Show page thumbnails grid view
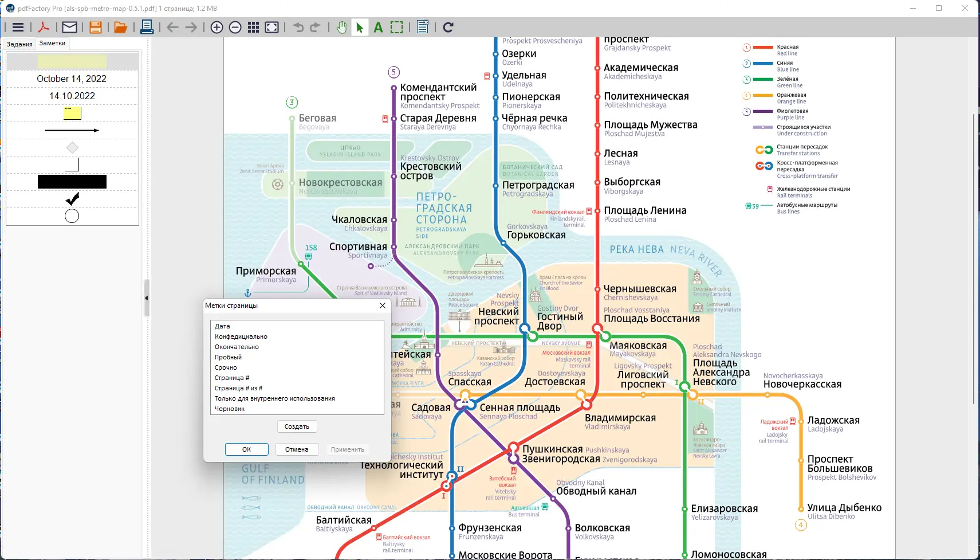This screenshot has height=560, width=980. tap(253, 27)
